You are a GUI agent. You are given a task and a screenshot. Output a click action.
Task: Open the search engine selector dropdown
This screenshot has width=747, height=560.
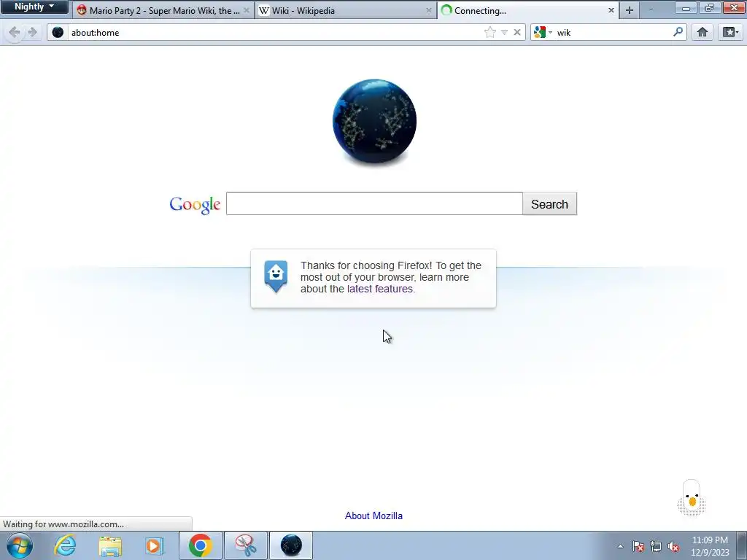pos(543,32)
